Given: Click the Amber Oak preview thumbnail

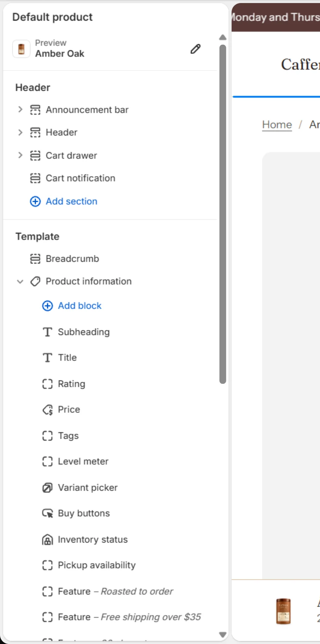Looking at the screenshot, I should (x=21, y=49).
